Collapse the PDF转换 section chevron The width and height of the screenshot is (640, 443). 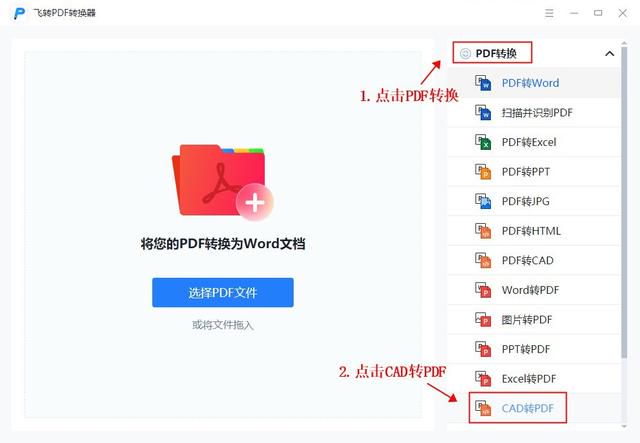(x=609, y=53)
